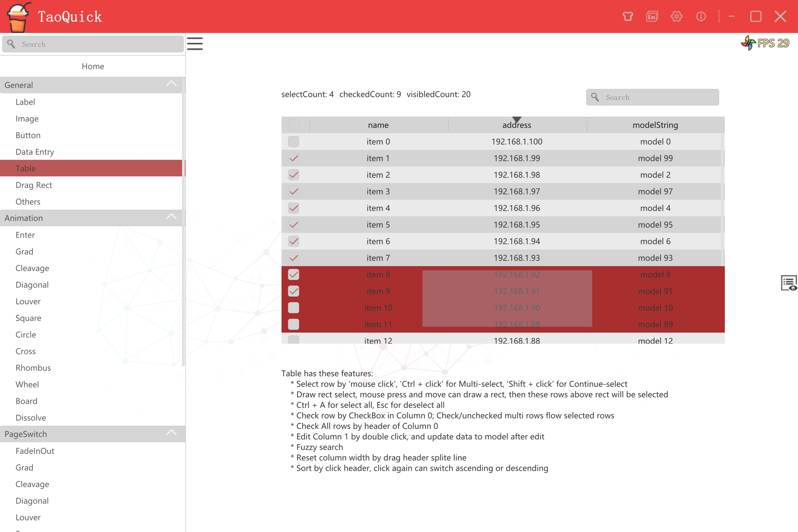The width and height of the screenshot is (798, 532).
Task: Collapse the General section
Action: (172, 84)
